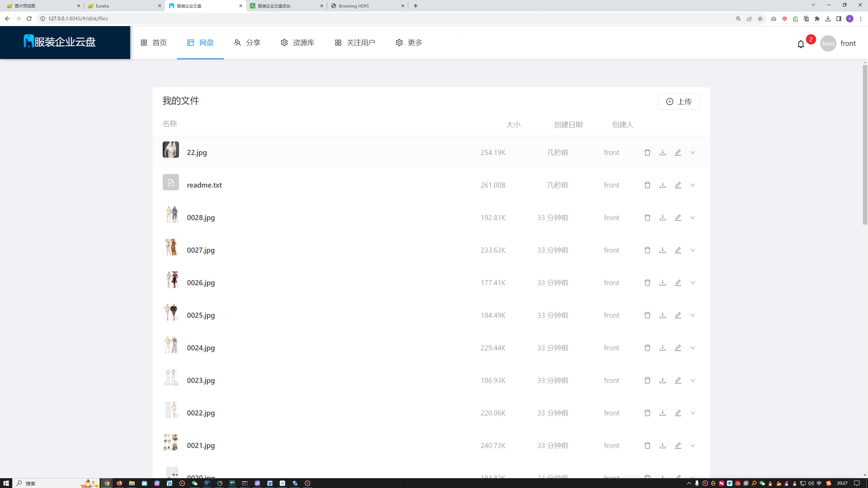Open the readme.txt file link
This screenshot has width=868, height=488.
pos(204,185)
